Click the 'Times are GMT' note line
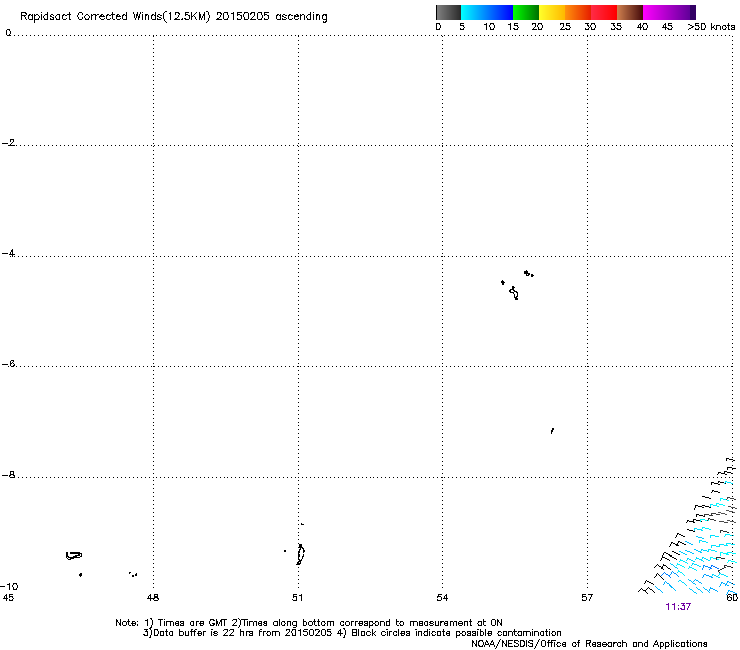The width and height of the screenshot is (740, 650). pyautogui.click(x=309, y=623)
